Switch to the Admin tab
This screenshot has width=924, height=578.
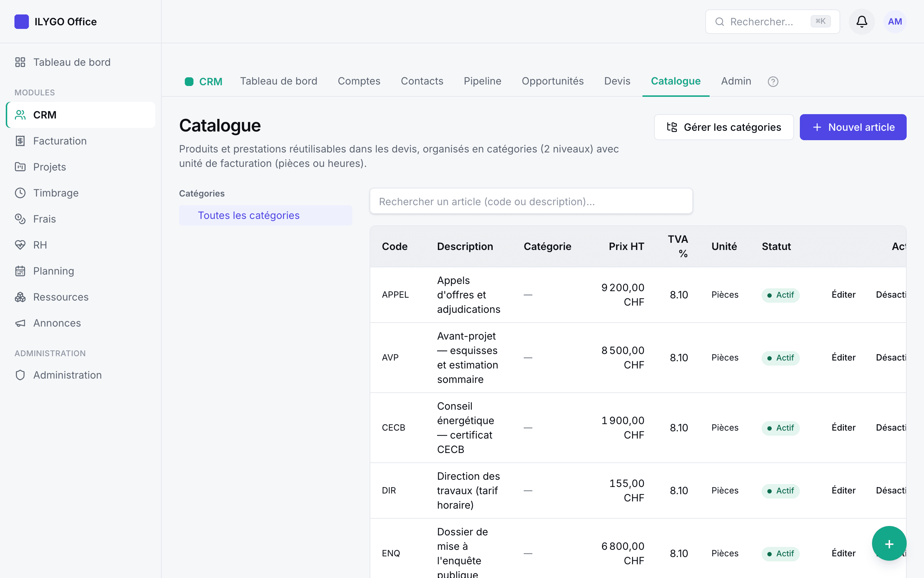736,81
